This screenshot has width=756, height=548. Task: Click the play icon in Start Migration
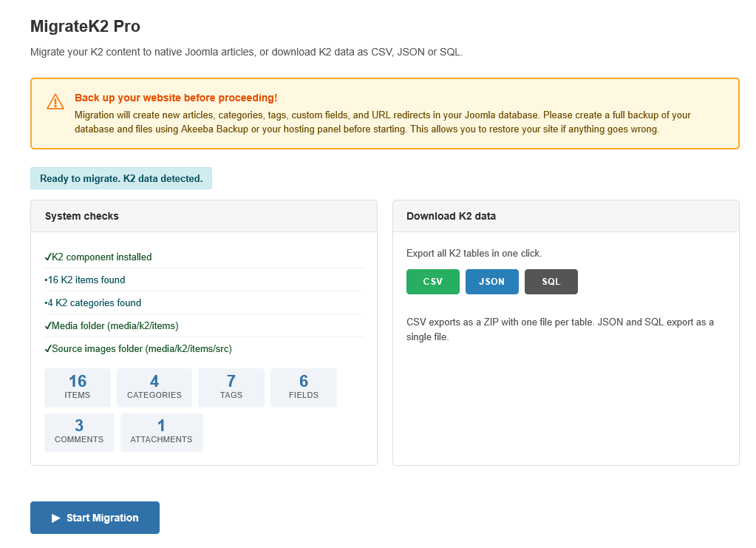(55, 518)
